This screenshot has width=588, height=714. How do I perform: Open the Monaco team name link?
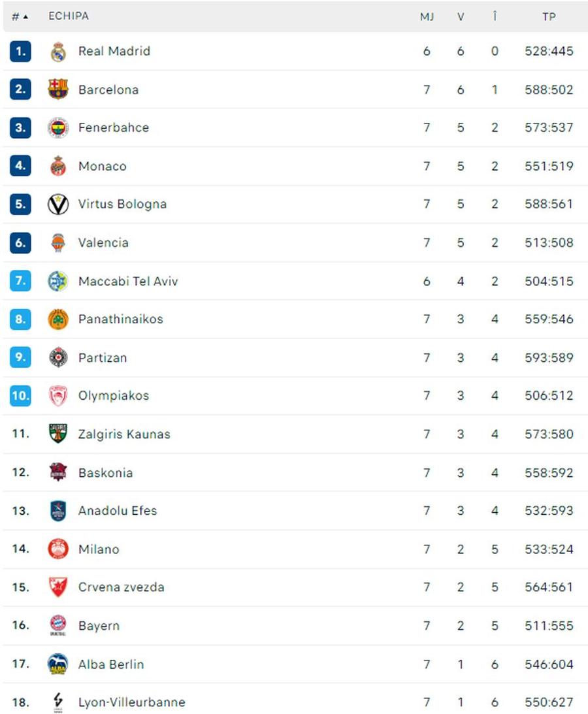click(103, 166)
